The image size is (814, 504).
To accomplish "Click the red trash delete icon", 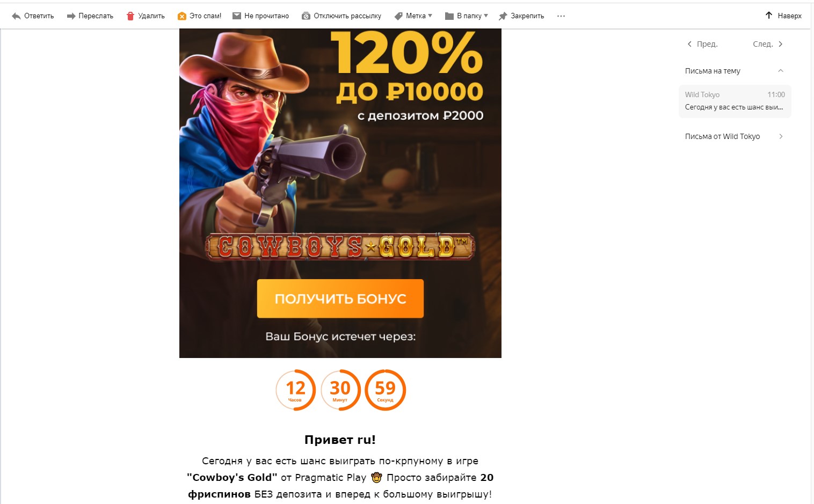I will [x=130, y=16].
